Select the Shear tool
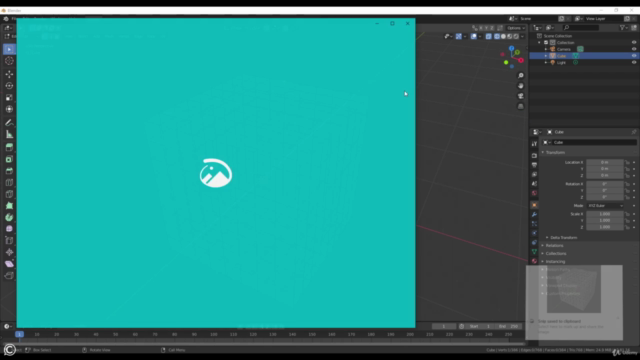Viewport: 640px width, 360px height. point(9,264)
